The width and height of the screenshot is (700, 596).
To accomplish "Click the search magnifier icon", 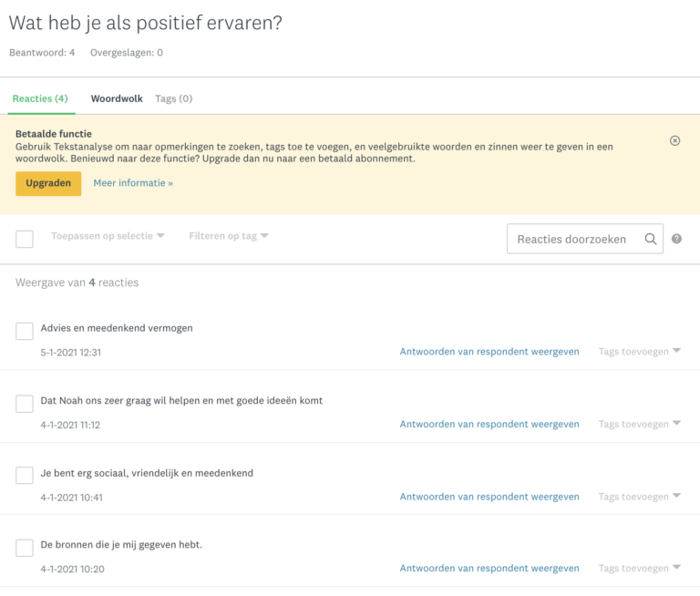I will pos(651,239).
